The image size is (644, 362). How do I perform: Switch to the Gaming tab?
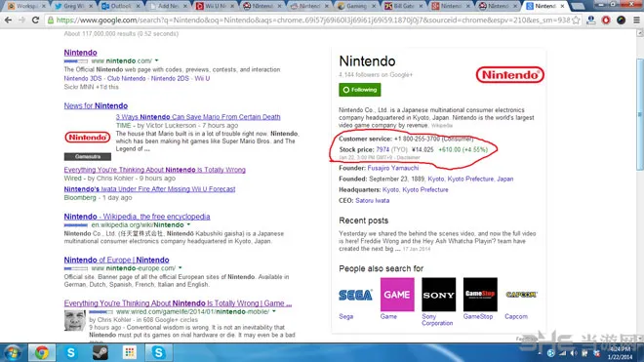tap(356, 6)
